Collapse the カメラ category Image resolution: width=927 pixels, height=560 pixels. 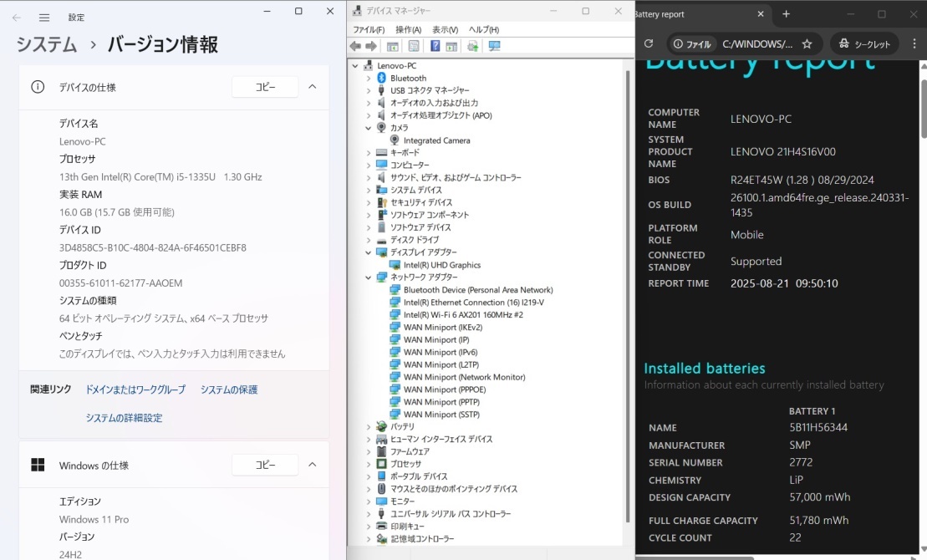point(369,128)
